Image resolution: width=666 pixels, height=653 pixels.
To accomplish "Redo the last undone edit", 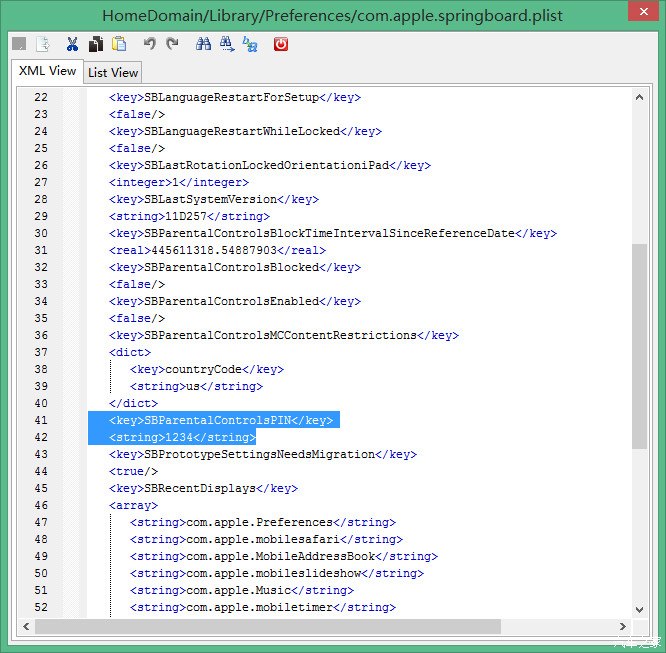I will point(172,44).
